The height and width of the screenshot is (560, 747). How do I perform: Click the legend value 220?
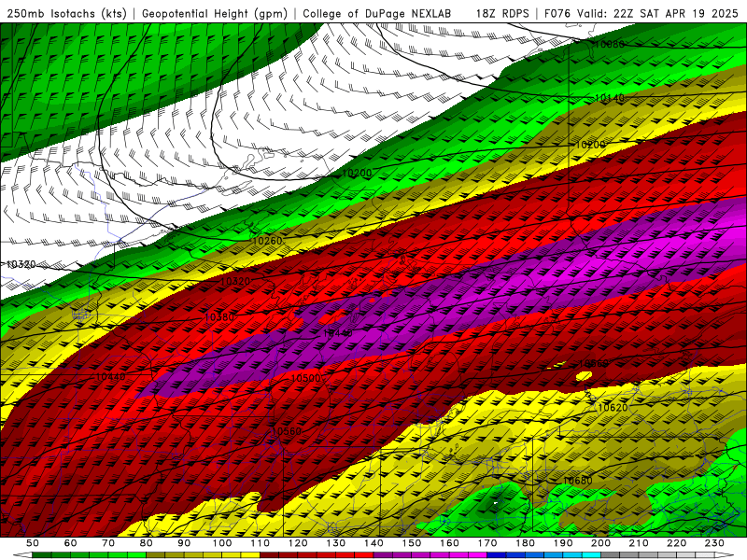(677, 543)
